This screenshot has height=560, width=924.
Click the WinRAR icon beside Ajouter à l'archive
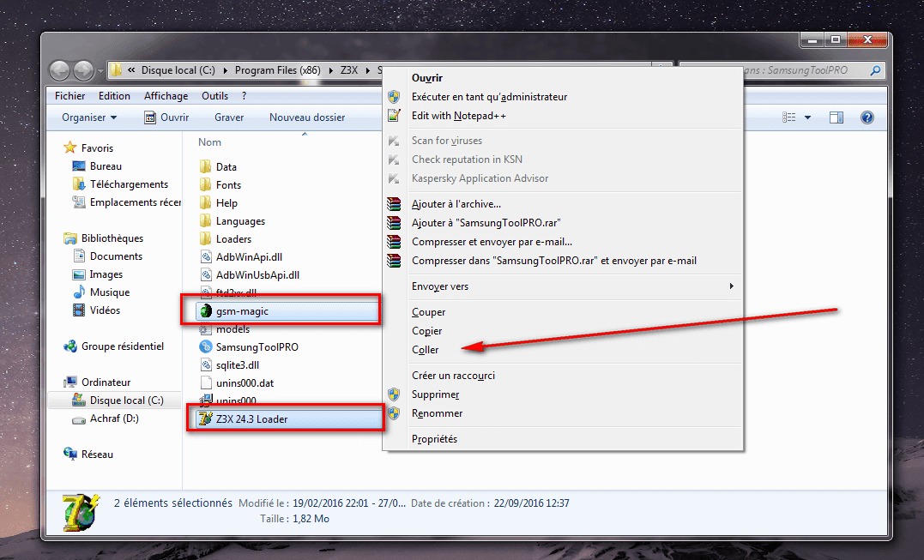tap(394, 204)
